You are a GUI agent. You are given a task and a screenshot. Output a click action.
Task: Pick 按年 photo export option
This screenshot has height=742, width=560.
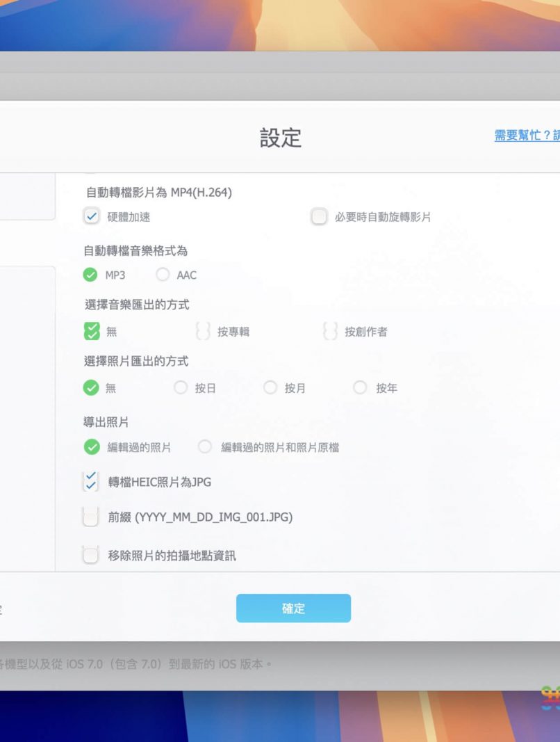point(360,388)
